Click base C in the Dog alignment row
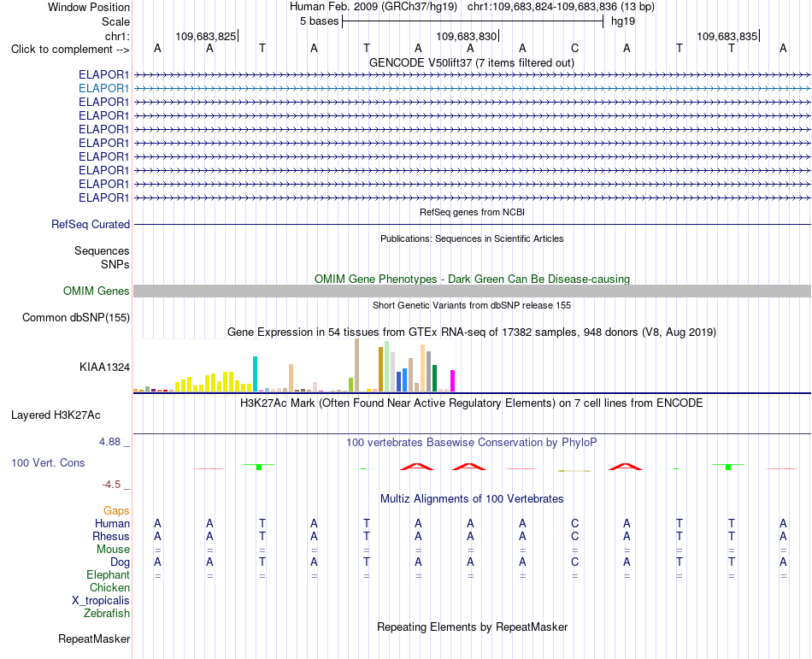Viewport: 812px width, 659px height. [x=574, y=562]
